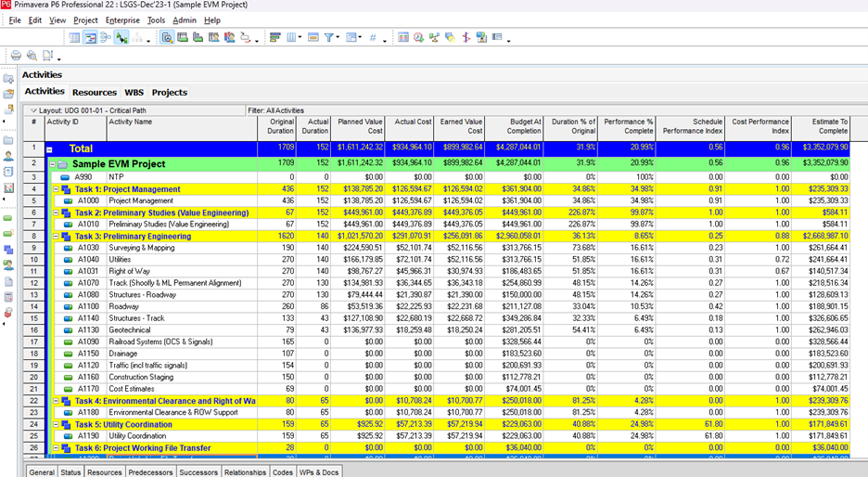Open the Codes details tab
Image resolution: width=868 pixels, height=477 pixels.
point(282,472)
